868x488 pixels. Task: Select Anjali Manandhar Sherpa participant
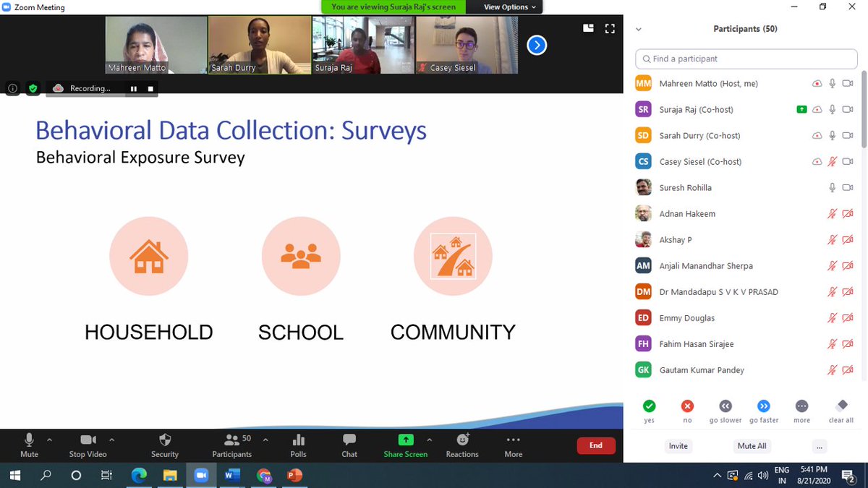tap(746, 266)
